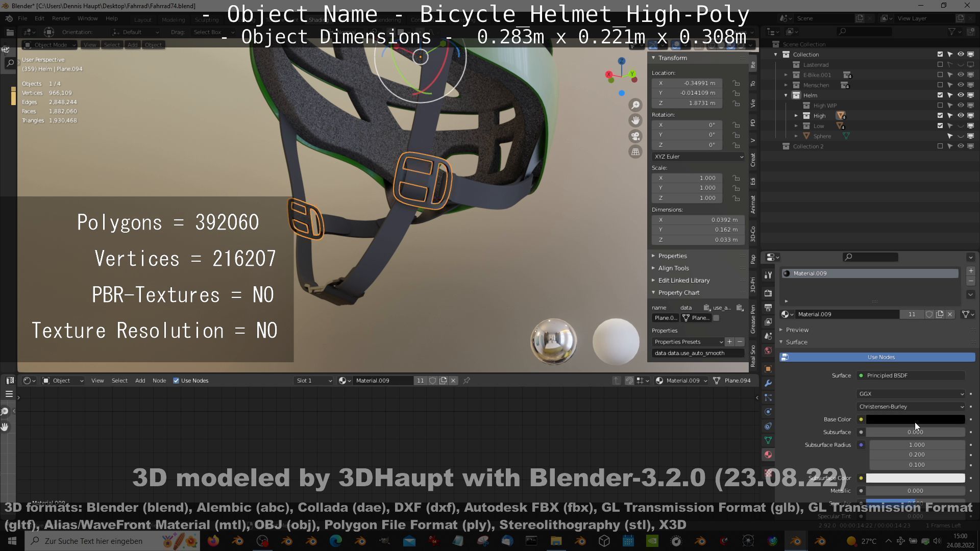980x551 pixels.
Task: Open the GGX distribution dropdown
Action: click(x=911, y=394)
